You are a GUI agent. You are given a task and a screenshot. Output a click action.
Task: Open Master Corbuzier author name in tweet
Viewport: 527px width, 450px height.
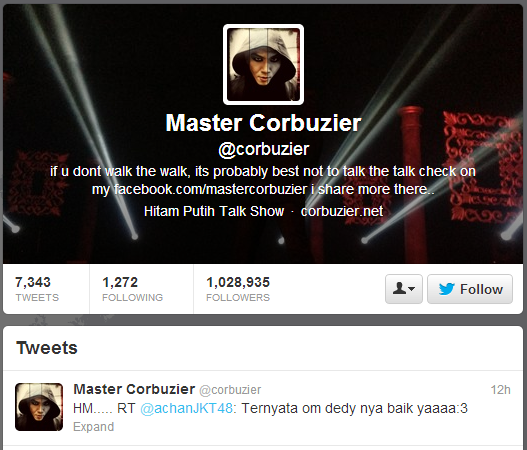coord(134,389)
